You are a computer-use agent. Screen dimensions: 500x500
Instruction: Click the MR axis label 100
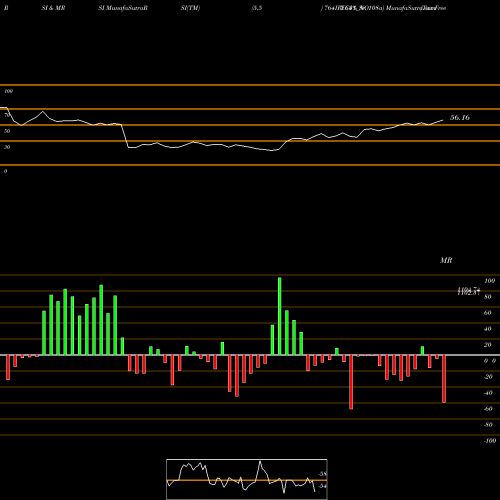(489, 281)
